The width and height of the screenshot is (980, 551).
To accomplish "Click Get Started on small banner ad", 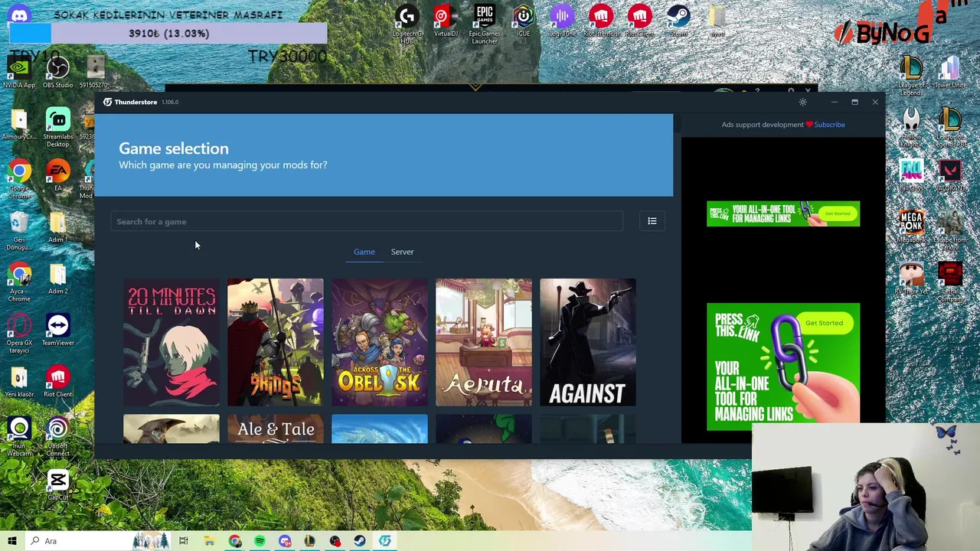I will pos(838,214).
